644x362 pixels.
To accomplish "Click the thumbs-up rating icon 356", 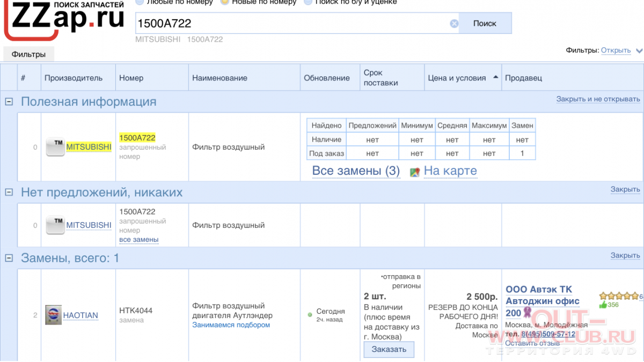I will (x=603, y=305).
